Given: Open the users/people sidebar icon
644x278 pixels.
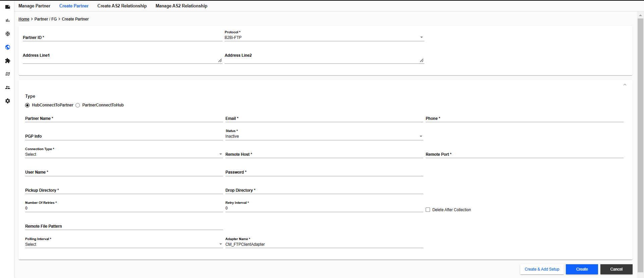Looking at the screenshot, I should point(7,87).
